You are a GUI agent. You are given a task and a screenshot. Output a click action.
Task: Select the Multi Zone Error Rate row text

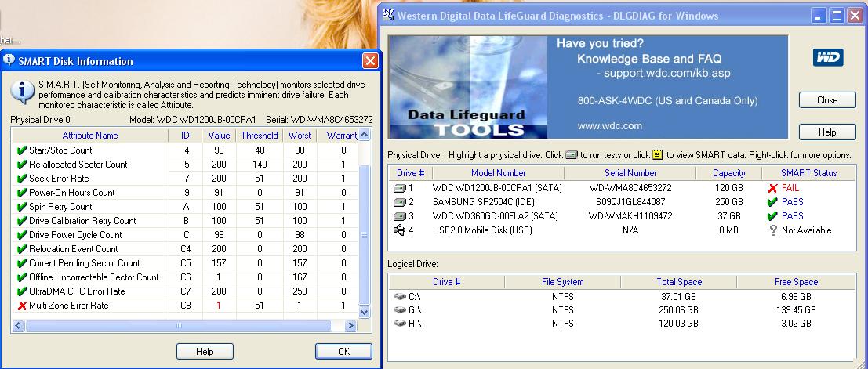click(69, 306)
